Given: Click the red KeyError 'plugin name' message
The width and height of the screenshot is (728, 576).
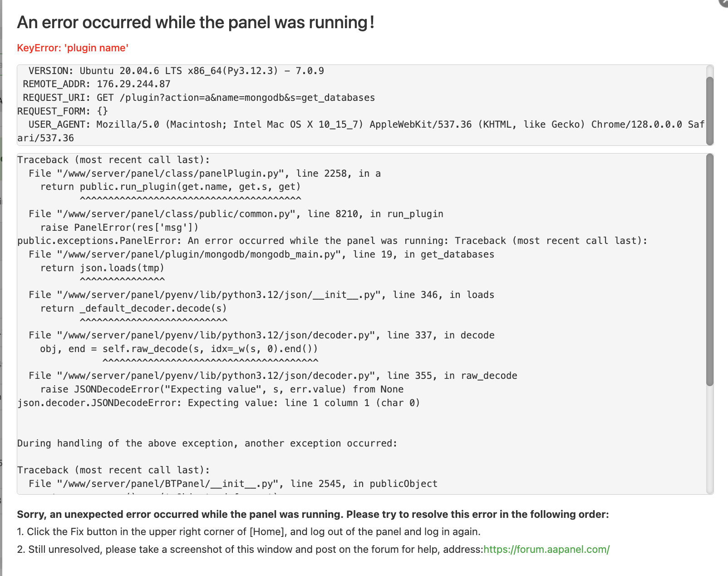Looking at the screenshot, I should (73, 48).
